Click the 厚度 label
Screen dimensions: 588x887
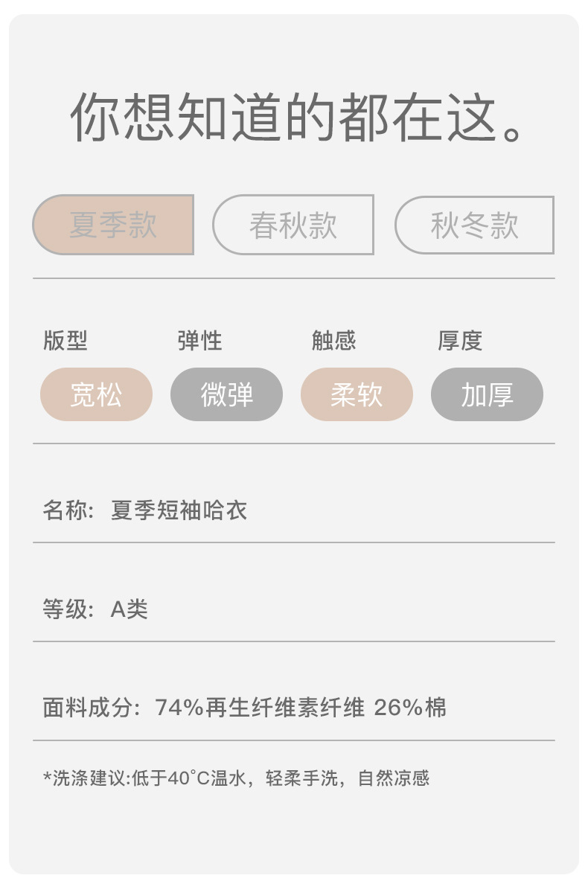(x=460, y=341)
